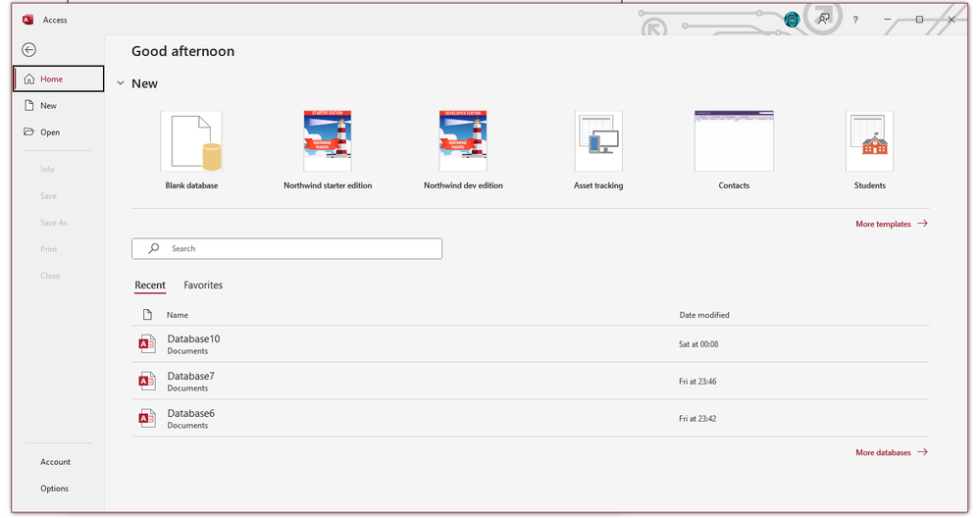Switch to the Recent tab

tap(150, 285)
